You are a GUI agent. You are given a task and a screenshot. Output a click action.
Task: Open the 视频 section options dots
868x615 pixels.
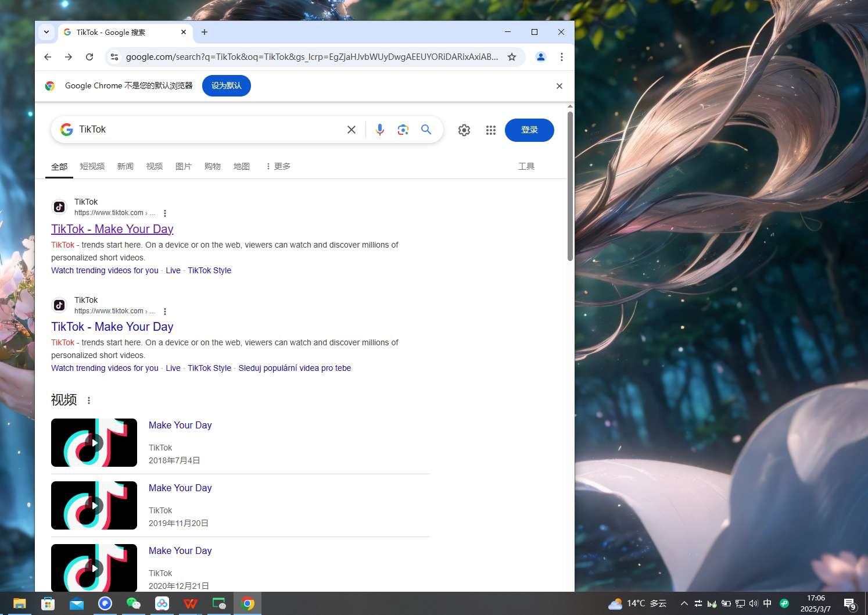(x=89, y=401)
